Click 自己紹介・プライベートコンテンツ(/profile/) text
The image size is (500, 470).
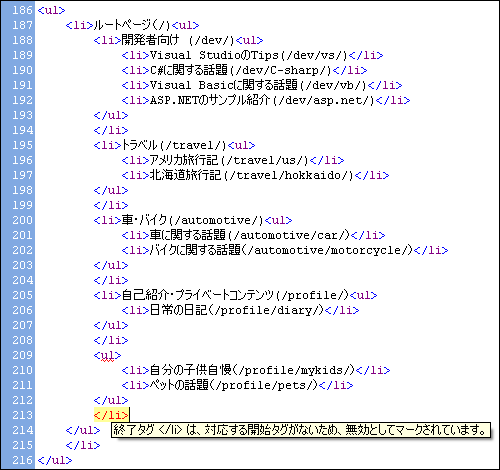click(236, 295)
